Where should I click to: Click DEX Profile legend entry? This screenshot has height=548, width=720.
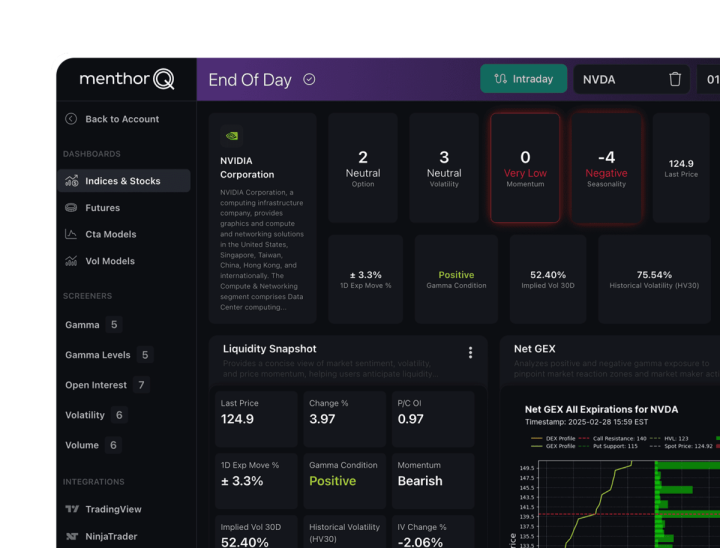553,438
